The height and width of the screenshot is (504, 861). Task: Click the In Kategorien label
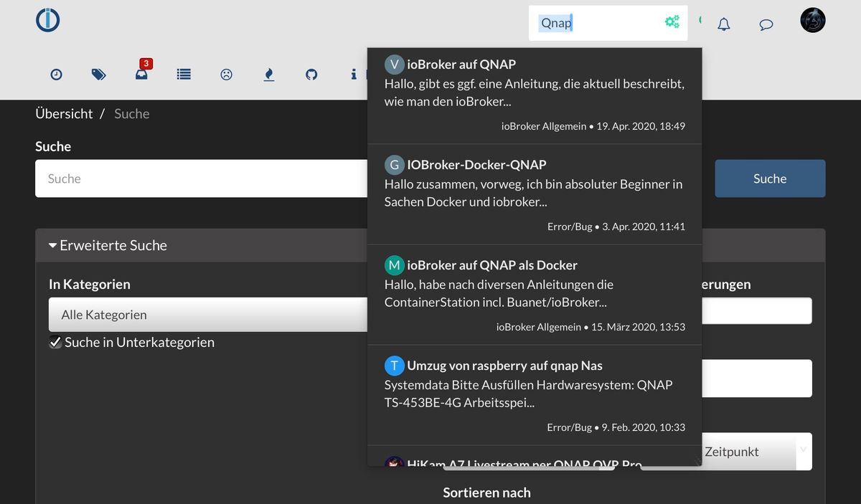coord(90,284)
